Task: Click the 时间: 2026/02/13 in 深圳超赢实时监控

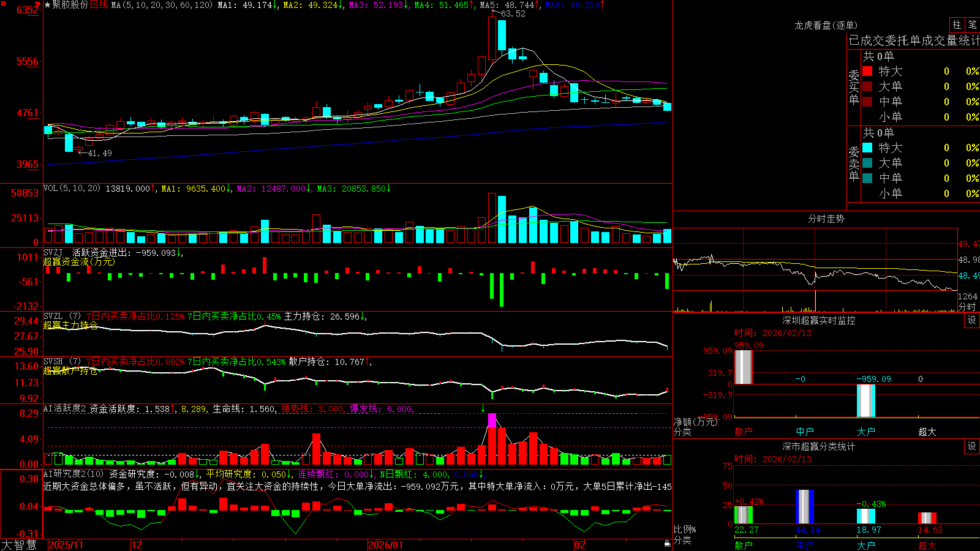Action: [773, 333]
